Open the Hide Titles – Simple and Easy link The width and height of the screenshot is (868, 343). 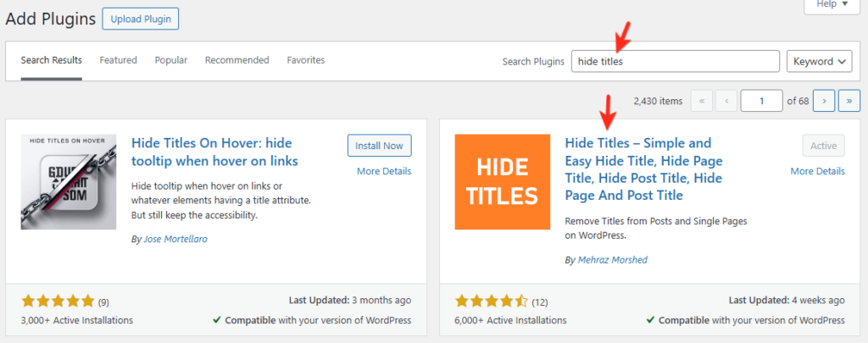[644, 169]
